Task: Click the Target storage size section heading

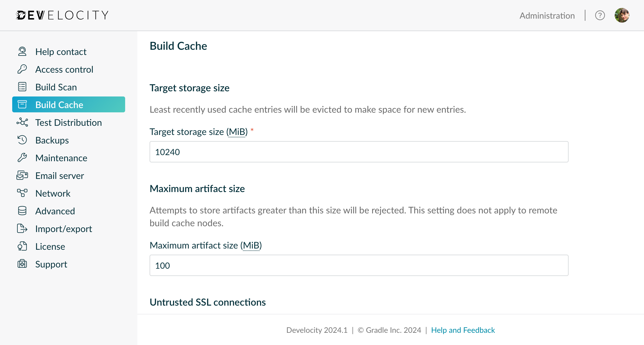Action: (x=189, y=88)
